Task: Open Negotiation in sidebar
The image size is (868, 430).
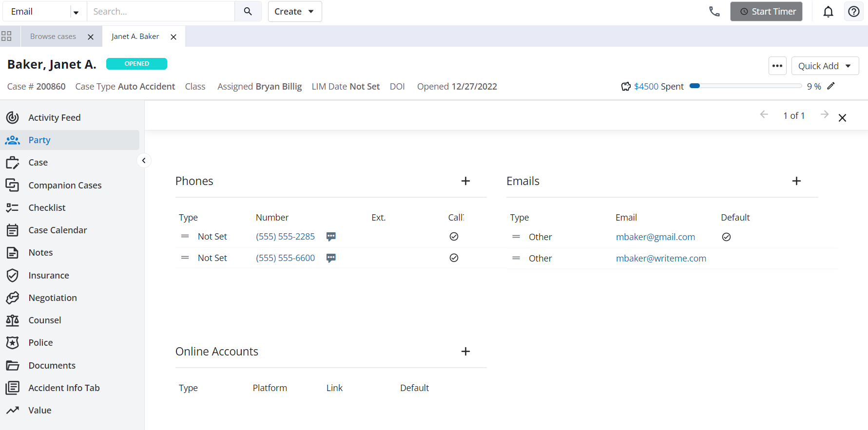Action: click(70, 298)
